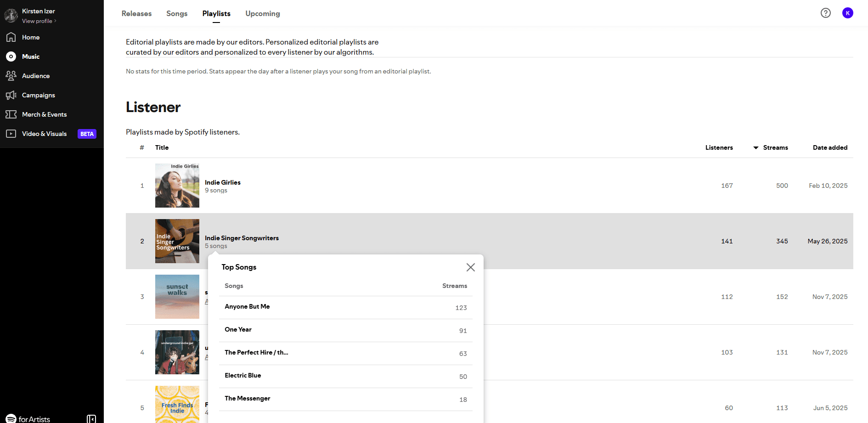The width and height of the screenshot is (868, 423).
Task: Select The Messenger in Top Songs
Action: (247, 398)
